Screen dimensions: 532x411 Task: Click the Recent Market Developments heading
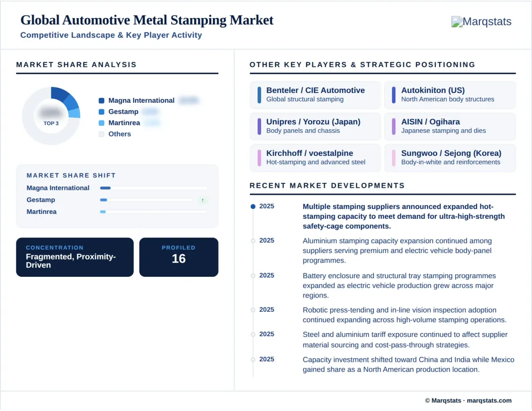327,186
